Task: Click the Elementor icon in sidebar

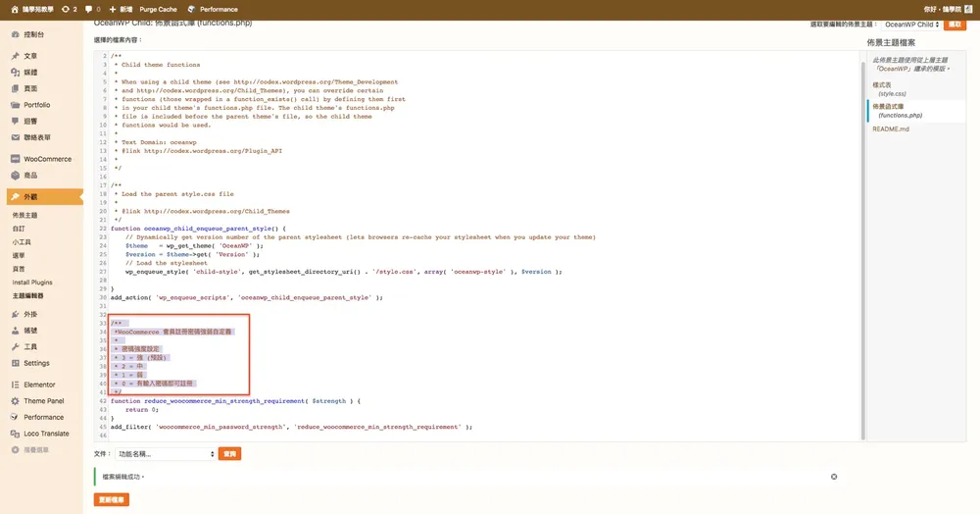Action: pos(15,385)
